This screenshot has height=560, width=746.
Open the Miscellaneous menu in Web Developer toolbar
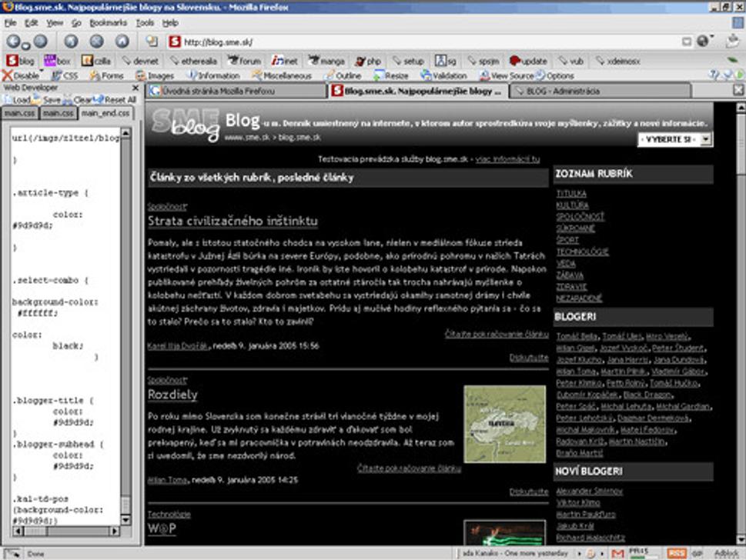click(282, 75)
